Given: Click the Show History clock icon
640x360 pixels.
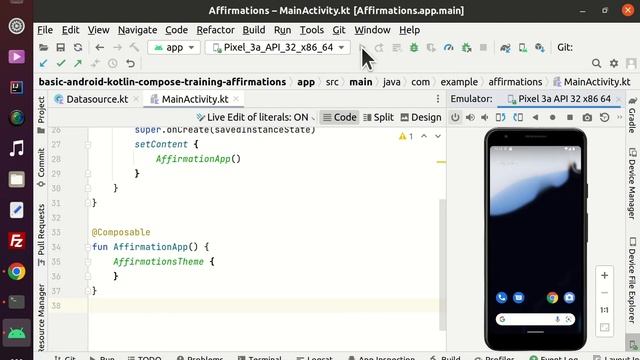Looking at the screenshot, I should click(113, 63).
